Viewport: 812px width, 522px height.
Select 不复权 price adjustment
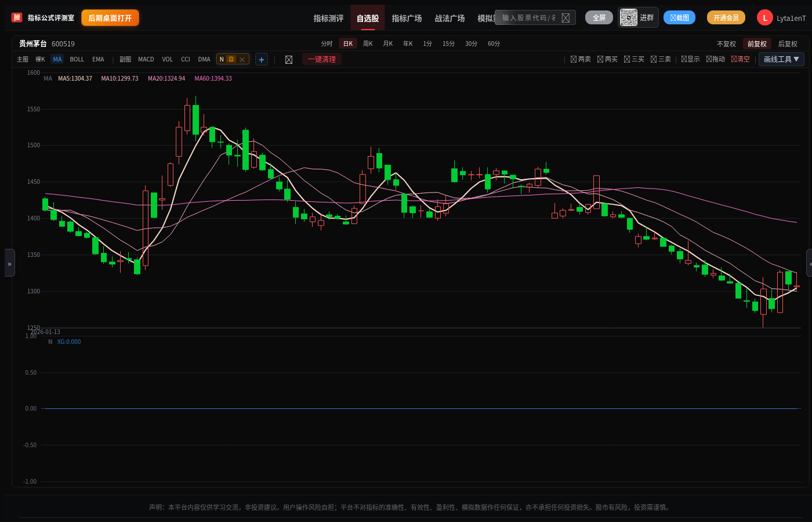point(726,44)
